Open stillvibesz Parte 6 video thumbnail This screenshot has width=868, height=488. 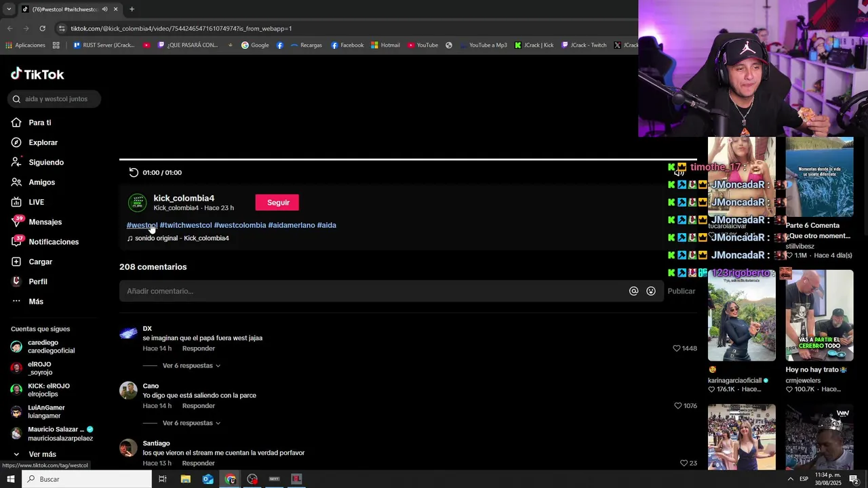pos(820,177)
